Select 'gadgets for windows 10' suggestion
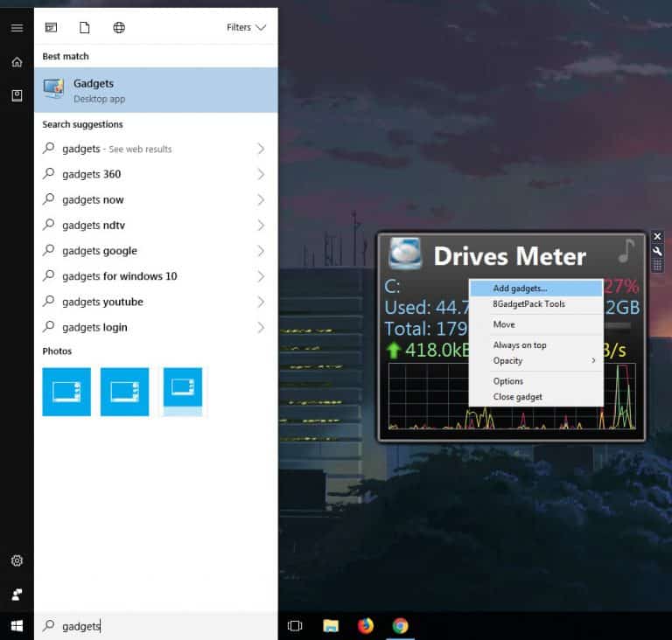The width and height of the screenshot is (672, 640). pos(156,276)
